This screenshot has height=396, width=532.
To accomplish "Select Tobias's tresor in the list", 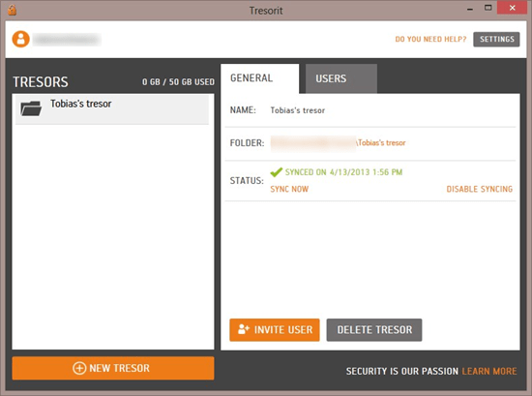I will pos(112,109).
